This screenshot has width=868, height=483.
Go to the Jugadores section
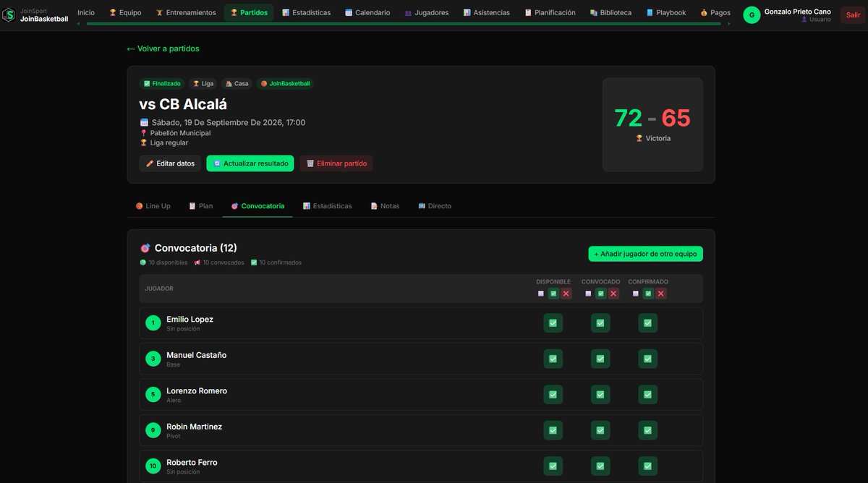tap(427, 12)
